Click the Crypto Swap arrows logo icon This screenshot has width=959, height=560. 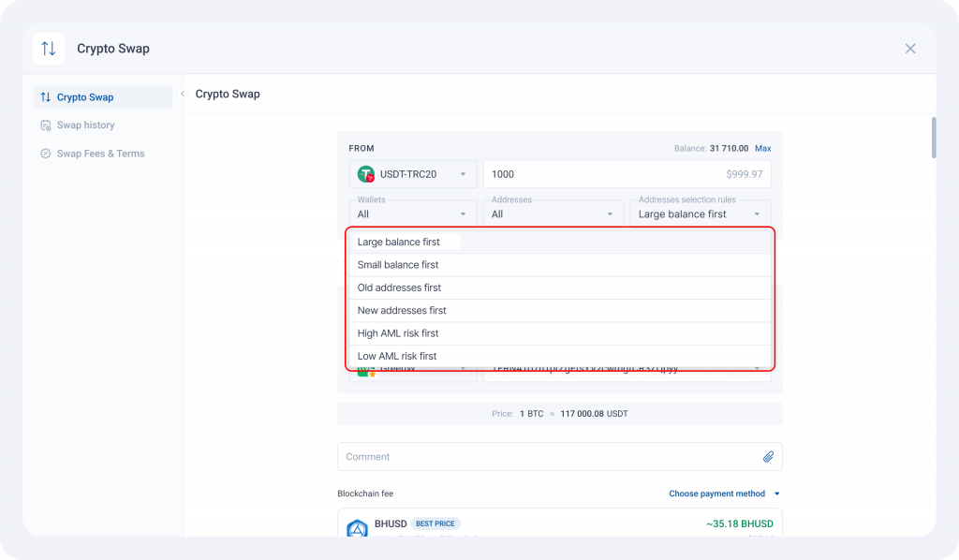(x=49, y=49)
